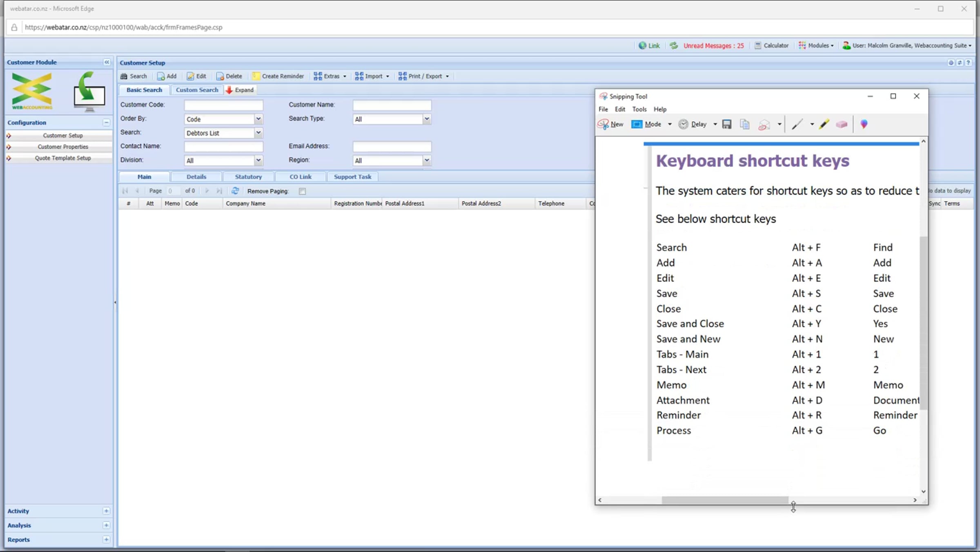Viewport: 980px width, 552px height.
Task: Click the Link globe button in top bar
Action: click(649, 46)
